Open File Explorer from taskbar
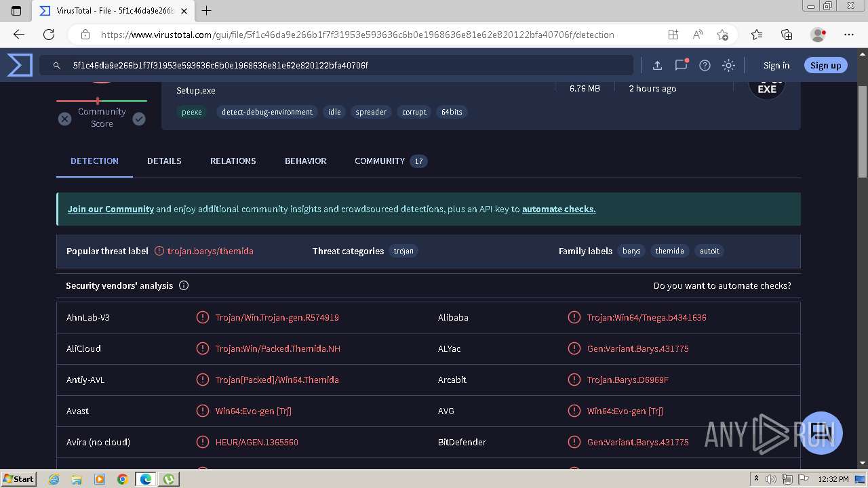This screenshot has width=868, height=488. pyautogui.click(x=77, y=479)
